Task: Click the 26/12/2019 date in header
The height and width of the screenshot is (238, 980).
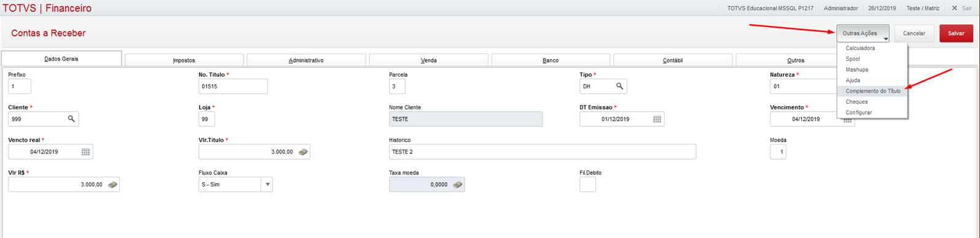Action: 882,9
